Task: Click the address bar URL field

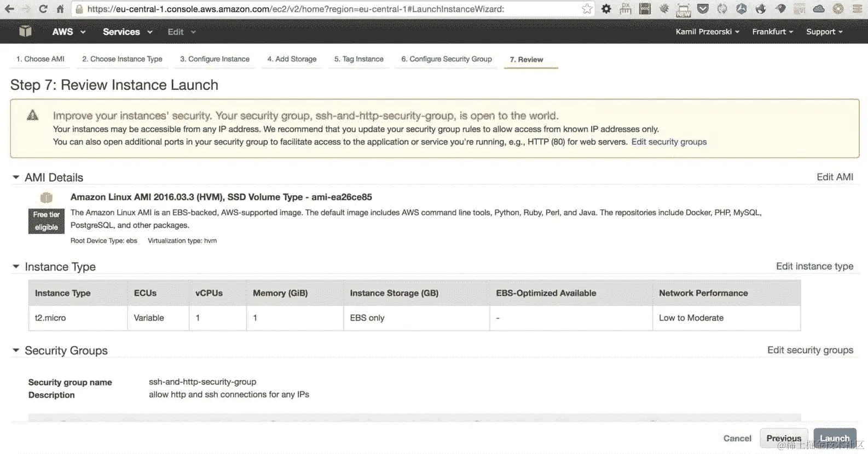Action: click(334, 9)
